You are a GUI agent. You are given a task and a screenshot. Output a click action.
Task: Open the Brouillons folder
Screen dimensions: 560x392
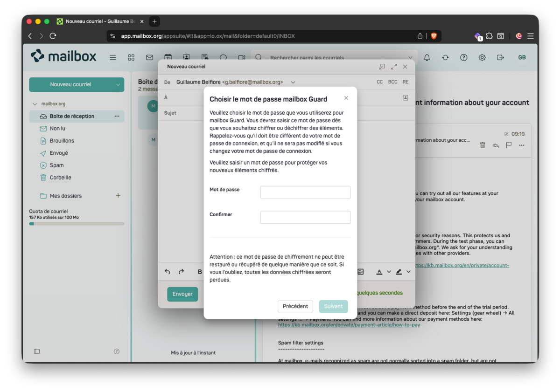77,141
